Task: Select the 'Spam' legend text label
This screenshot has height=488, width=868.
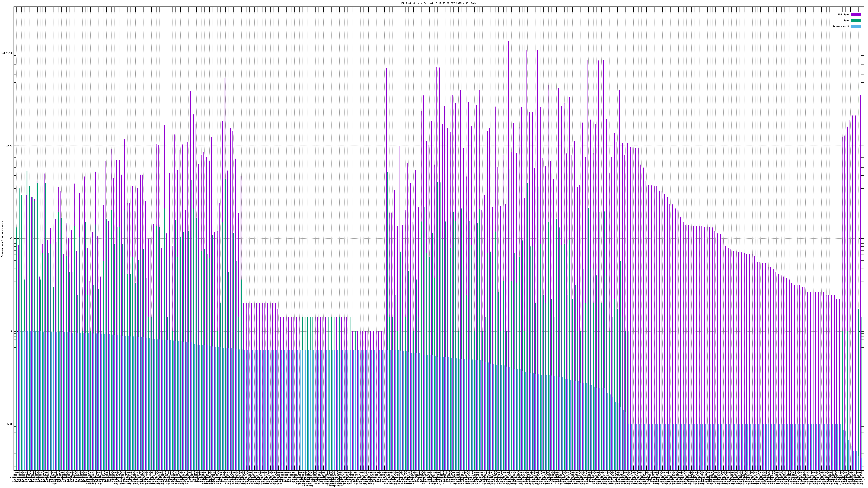Action: (846, 21)
